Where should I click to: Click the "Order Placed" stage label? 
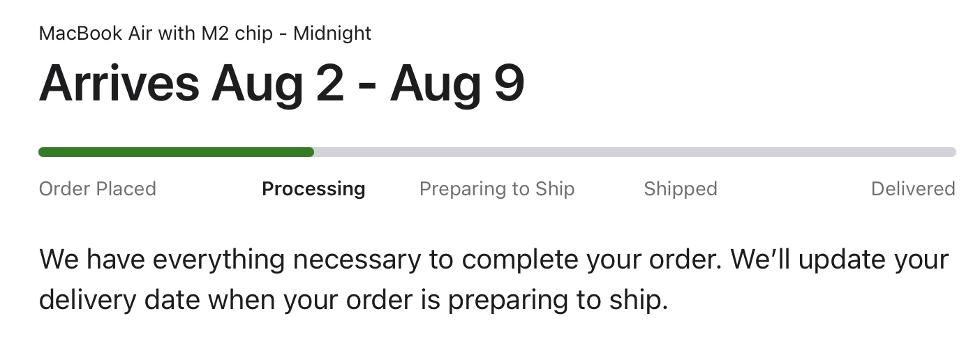click(x=97, y=189)
